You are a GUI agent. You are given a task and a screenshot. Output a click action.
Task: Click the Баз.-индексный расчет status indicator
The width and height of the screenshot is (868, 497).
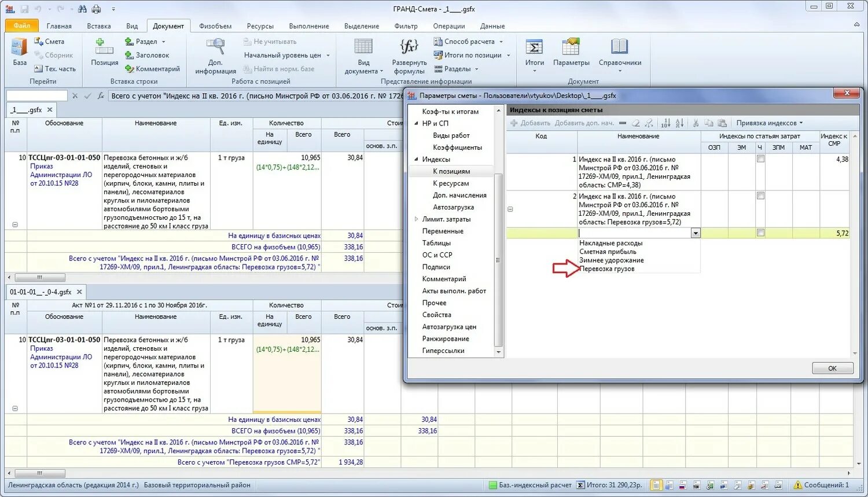530,485
